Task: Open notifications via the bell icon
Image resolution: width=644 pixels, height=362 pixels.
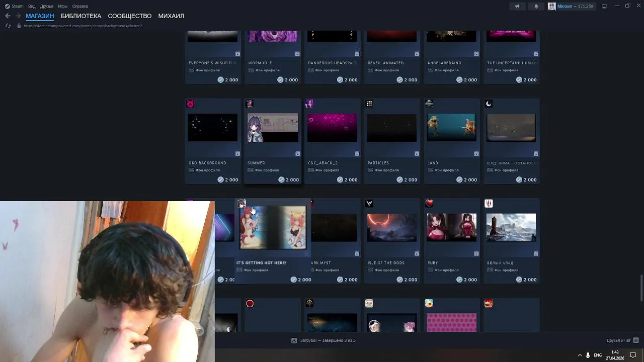Action: 536,6
